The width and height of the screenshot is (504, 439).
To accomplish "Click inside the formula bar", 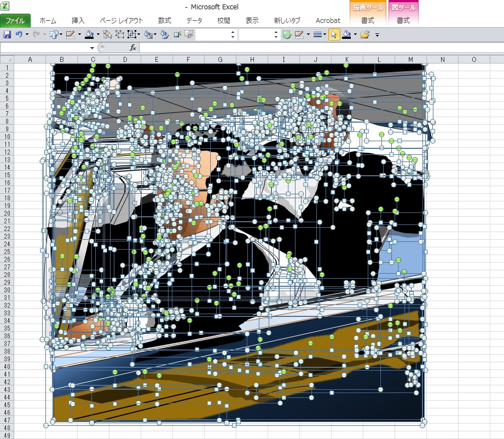I will click(x=321, y=48).
